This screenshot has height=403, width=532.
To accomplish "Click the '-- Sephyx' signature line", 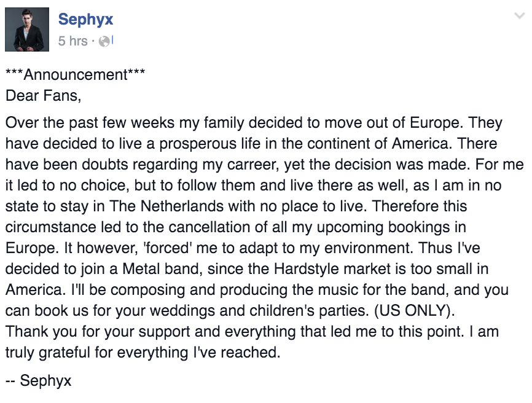I will coord(38,381).
